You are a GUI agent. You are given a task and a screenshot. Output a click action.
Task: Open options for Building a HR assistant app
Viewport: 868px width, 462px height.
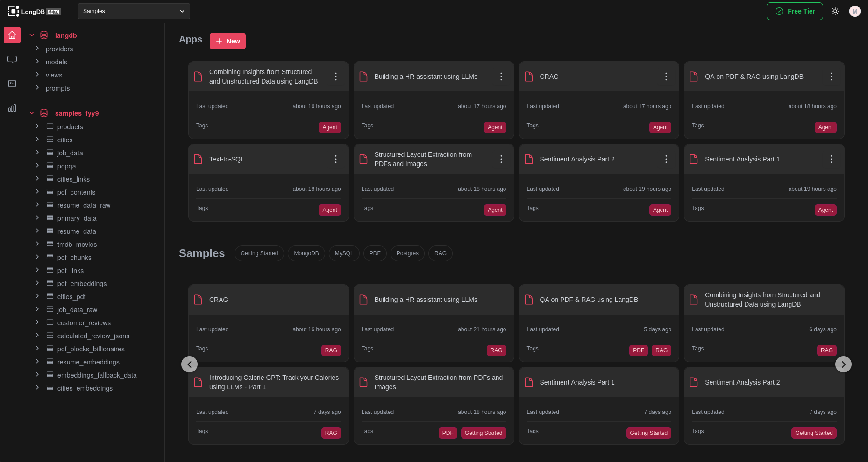pos(501,77)
